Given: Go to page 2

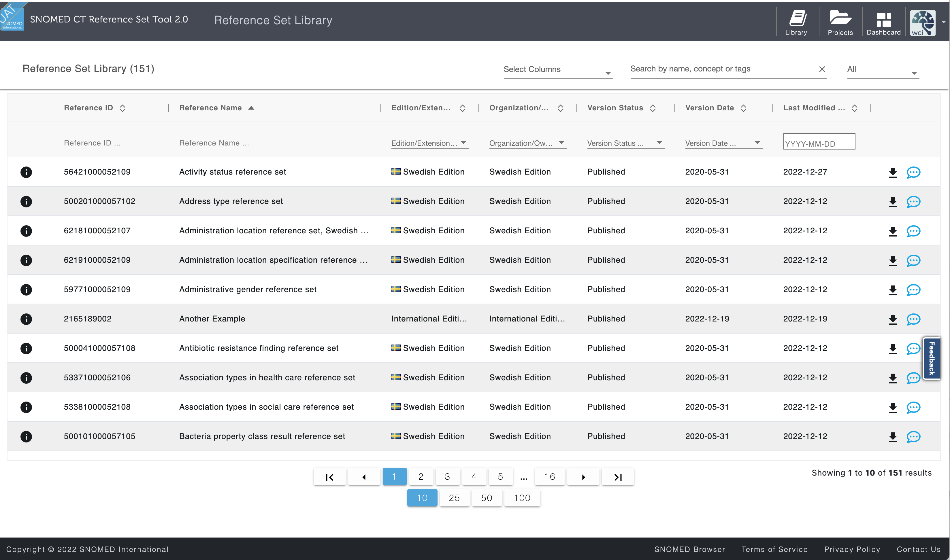Looking at the screenshot, I should coord(421,476).
